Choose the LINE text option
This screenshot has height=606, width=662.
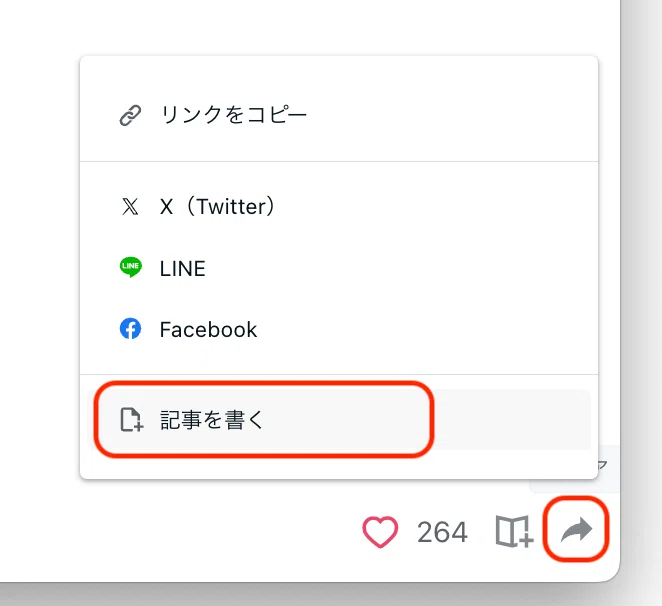click(182, 269)
